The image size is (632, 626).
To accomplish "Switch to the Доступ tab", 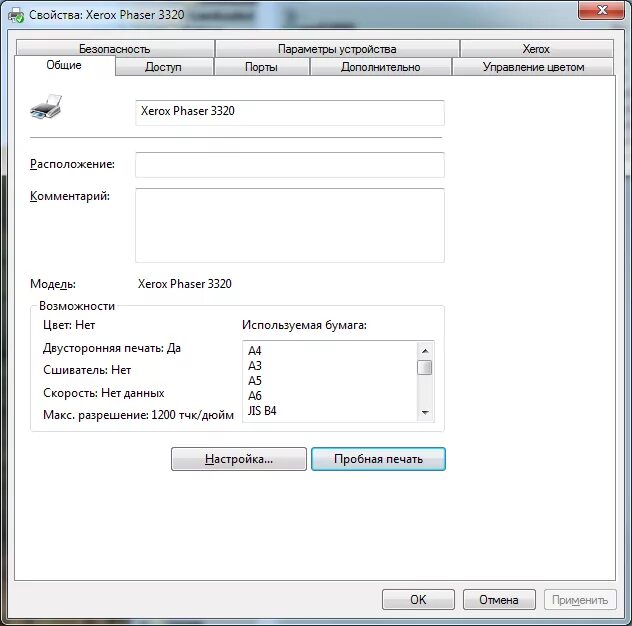I will [163, 67].
